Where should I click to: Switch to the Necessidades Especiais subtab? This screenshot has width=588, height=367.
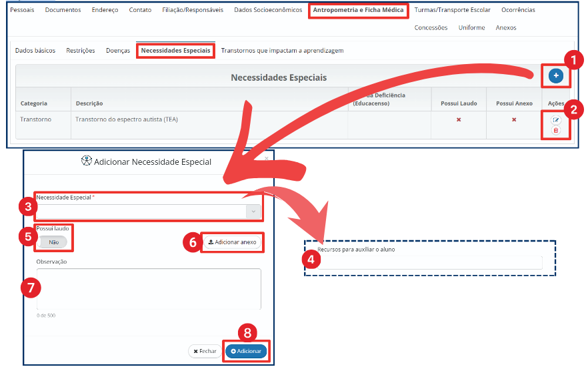175,51
